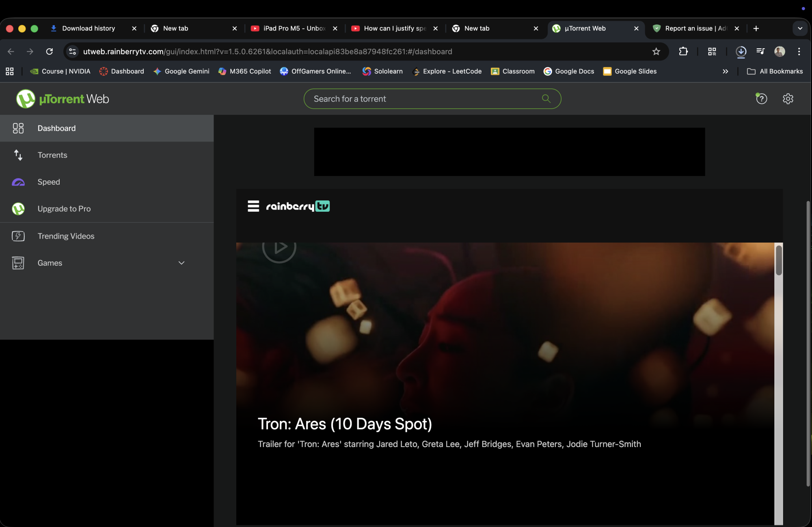Switch to iPad Pro M5 YouTube tab
The width and height of the screenshot is (812, 527).
click(x=294, y=28)
